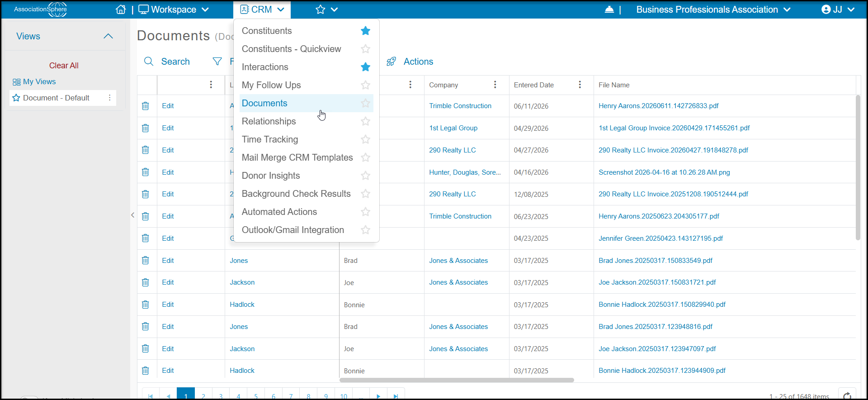
Task: Unfavorite Interactions menu star
Action: click(366, 67)
